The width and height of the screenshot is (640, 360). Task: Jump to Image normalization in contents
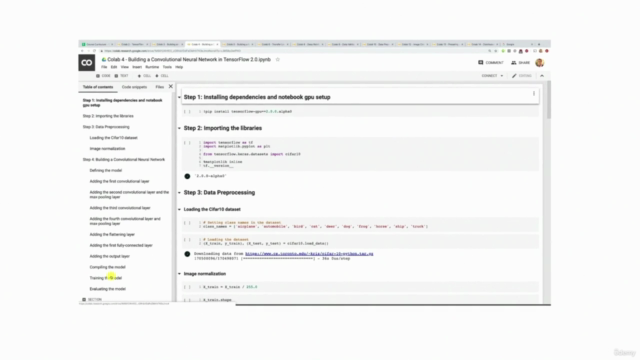[x=107, y=149]
